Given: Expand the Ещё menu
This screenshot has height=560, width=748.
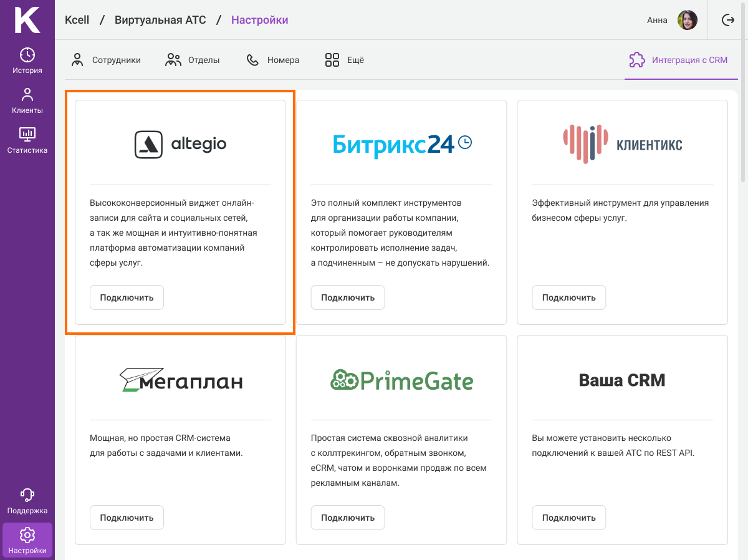Looking at the screenshot, I should click(x=344, y=60).
